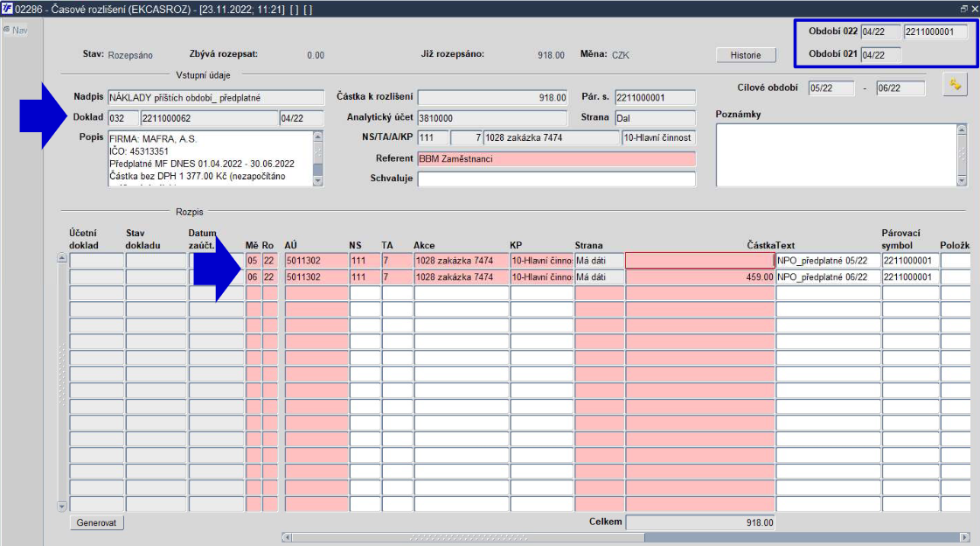
Task: Click the AÚ cell 5011302 in the 06 row
Action: pyautogui.click(x=316, y=277)
